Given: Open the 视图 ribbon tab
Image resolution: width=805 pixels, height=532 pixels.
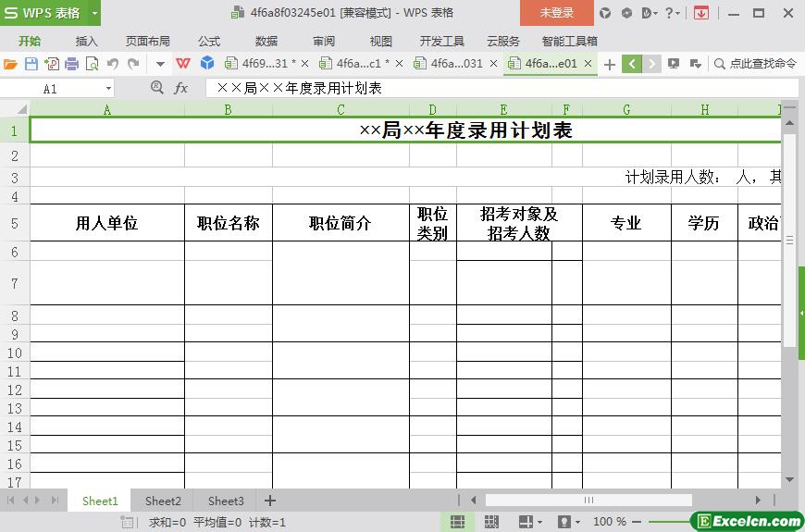Looking at the screenshot, I should pos(381,41).
